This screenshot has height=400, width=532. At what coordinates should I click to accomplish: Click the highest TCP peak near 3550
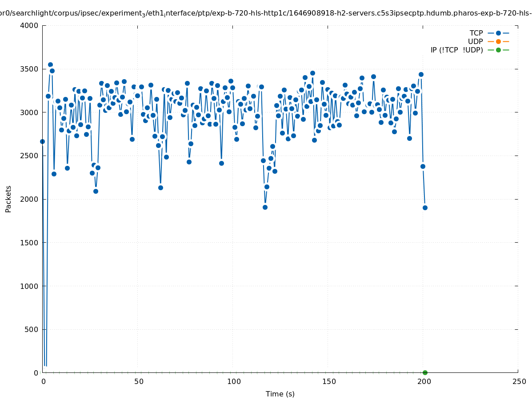[x=50, y=64]
